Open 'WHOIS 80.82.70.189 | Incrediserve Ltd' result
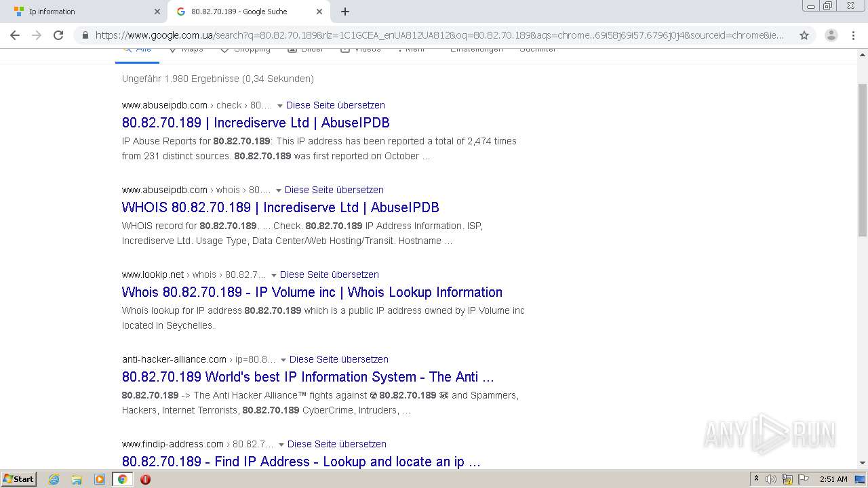 click(x=280, y=207)
